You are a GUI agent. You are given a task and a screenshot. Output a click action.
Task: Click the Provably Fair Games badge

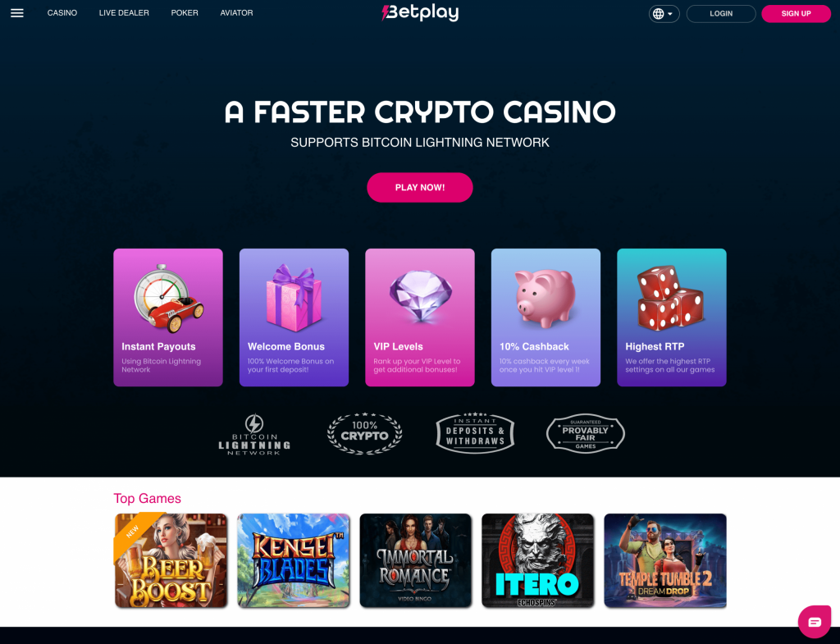586,433
